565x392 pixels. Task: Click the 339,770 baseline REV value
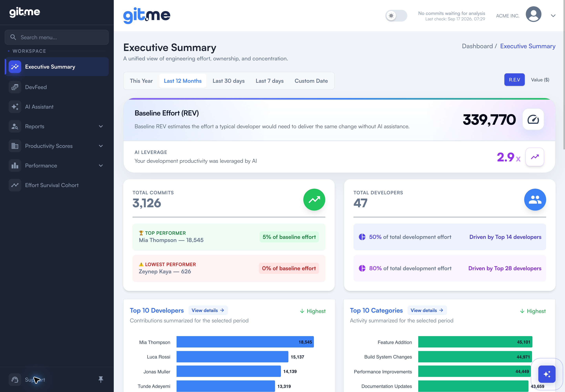[489, 120]
